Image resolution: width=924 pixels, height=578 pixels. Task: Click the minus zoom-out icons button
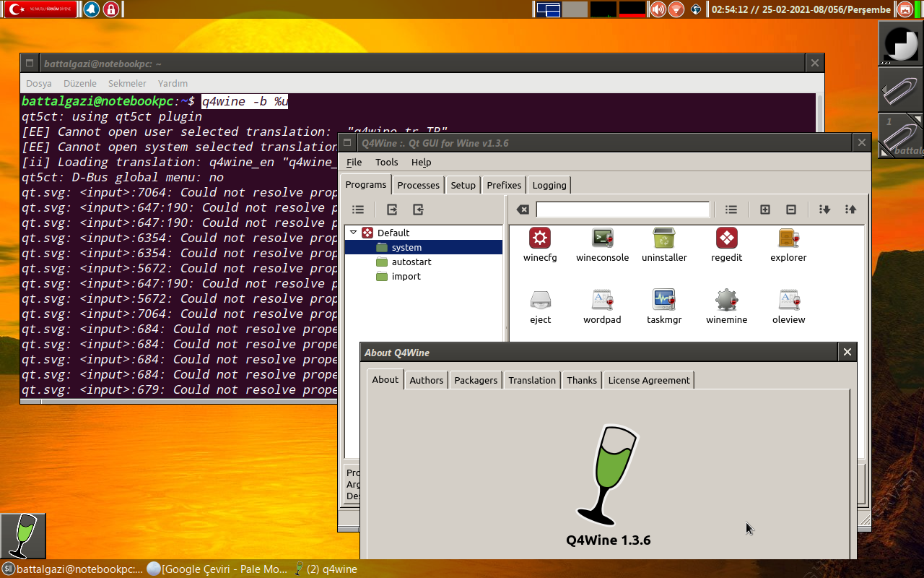791,210
